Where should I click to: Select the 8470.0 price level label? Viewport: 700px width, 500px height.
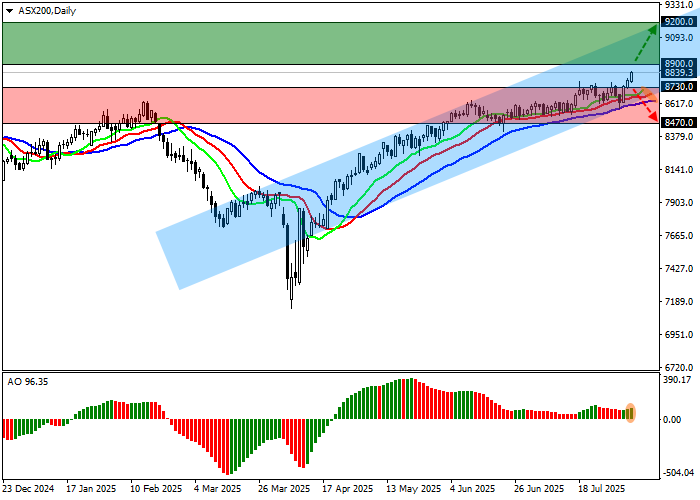679,122
